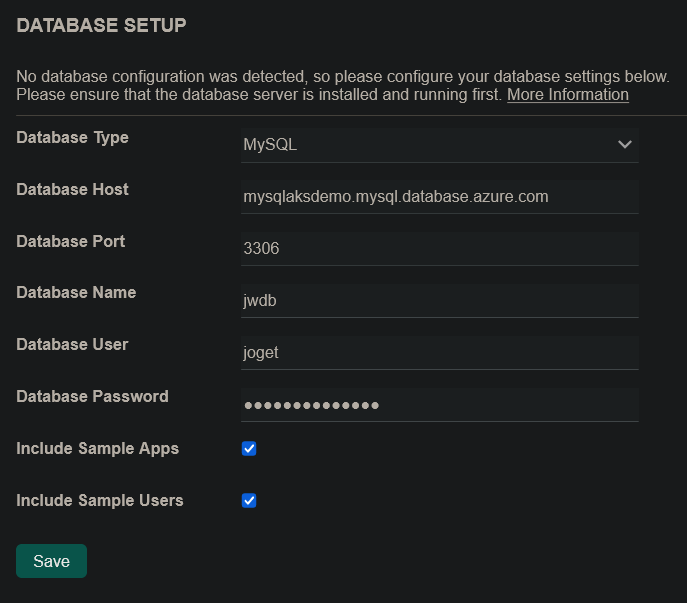Click the Database User label
This screenshot has height=603, width=687.
[72, 345]
